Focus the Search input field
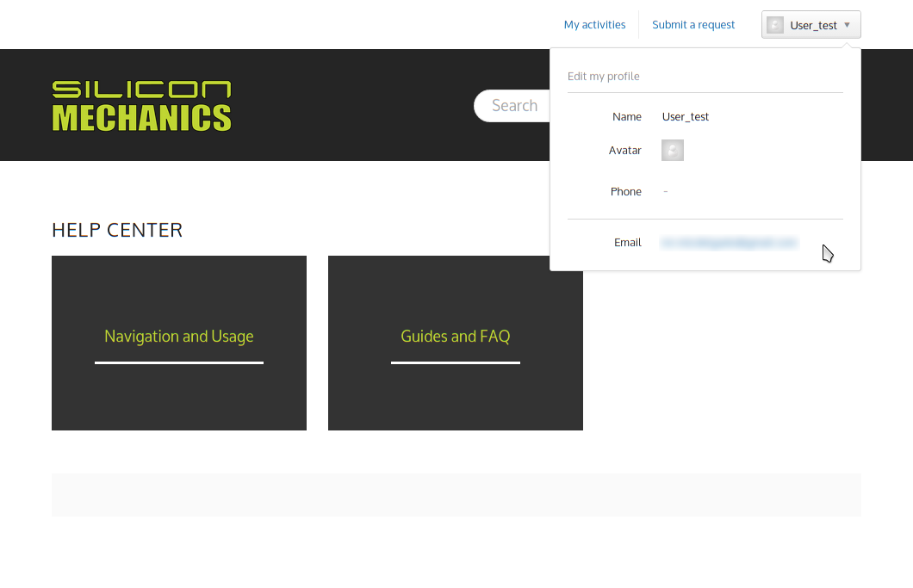The width and height of the screenshot is (913, 588). pos(512,106)
